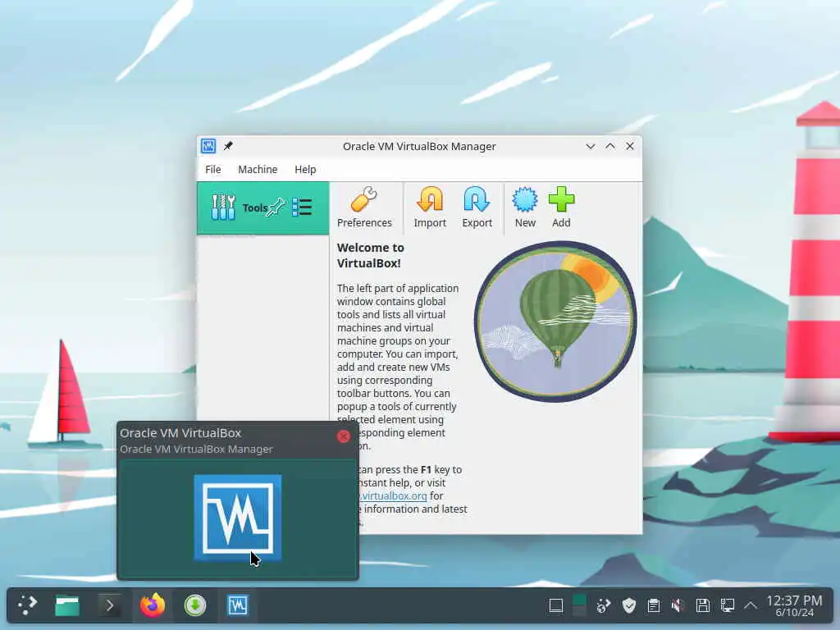The image size is (840, 630).
Task: Open the removable disks tray icon
Action: (703, 606)
